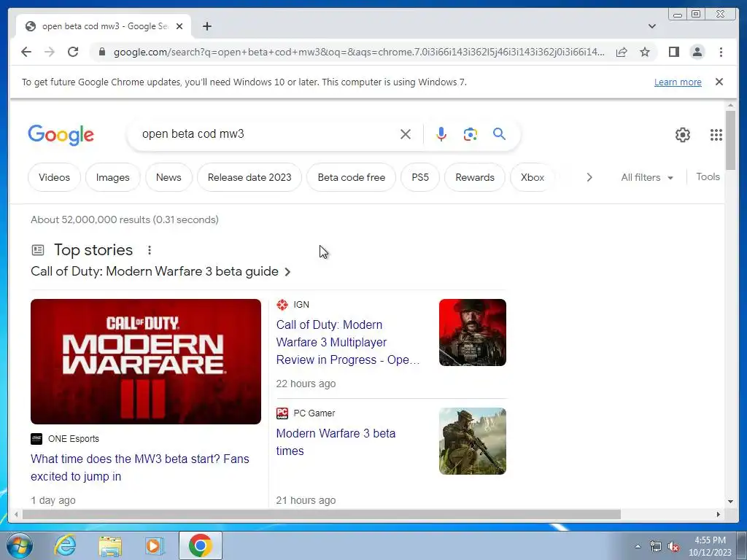The width and height of the screenshot is (747, 560).
Task: Click the horizontal scrollbar thumb
Action: (322, 514)
